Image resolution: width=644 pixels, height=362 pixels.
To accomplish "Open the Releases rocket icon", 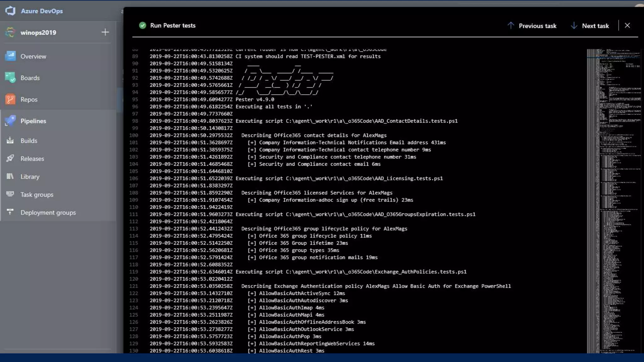I will pyautogui.click(x=10, y=158).
